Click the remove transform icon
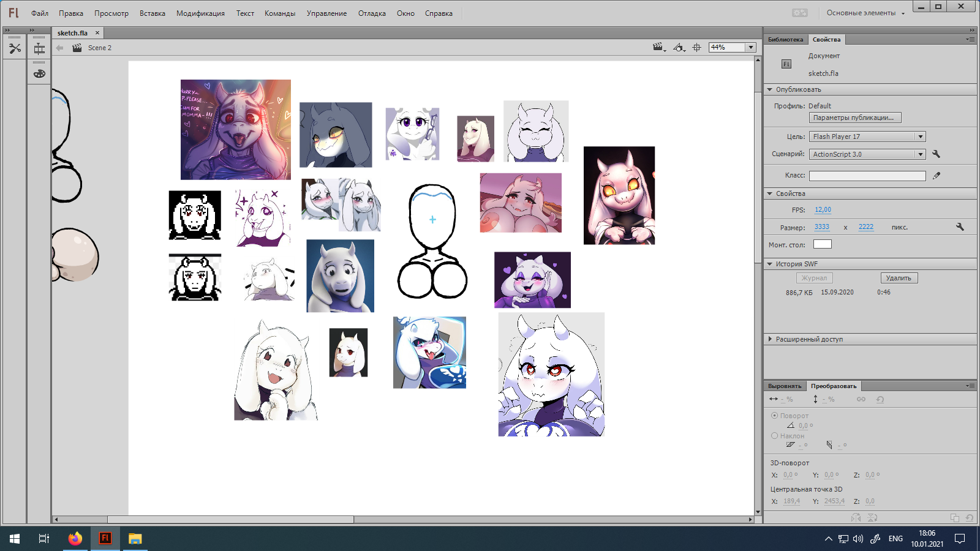Screen dimensions: 980x551 point(970,518)
